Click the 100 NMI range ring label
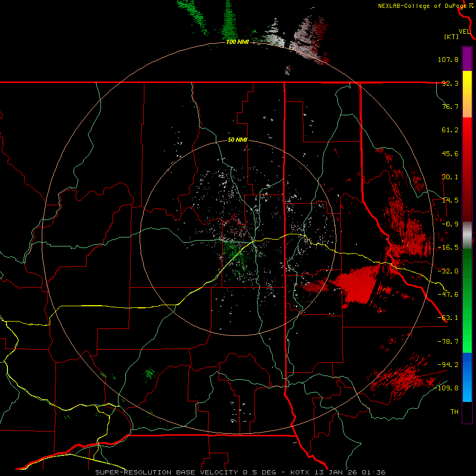The image size is (476, 476). click(237, 42)
